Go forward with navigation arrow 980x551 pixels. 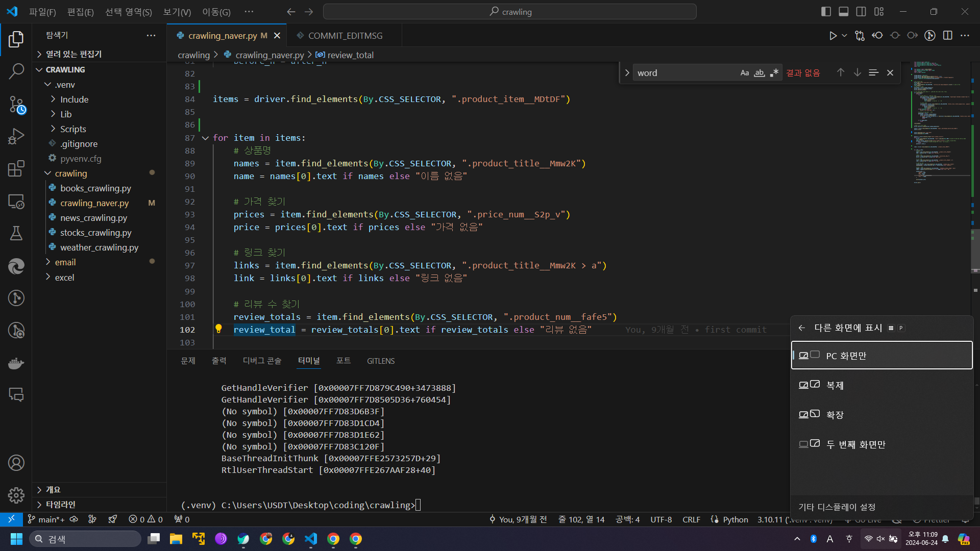pyautogui.click(x=309, y=11)
